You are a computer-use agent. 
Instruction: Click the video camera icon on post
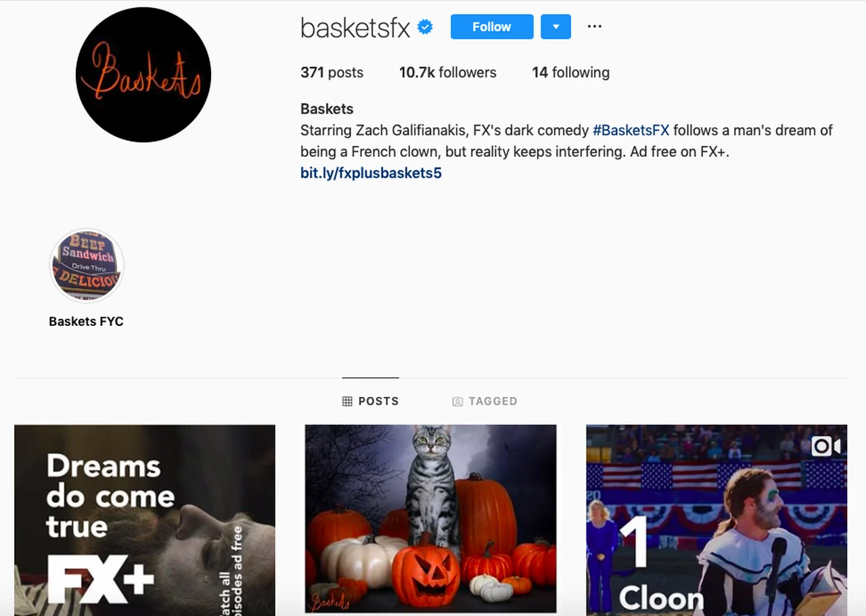pos(826,446)
